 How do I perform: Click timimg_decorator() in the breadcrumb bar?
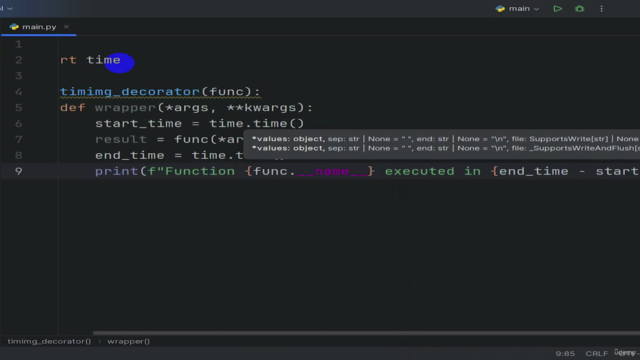[49, 341]
